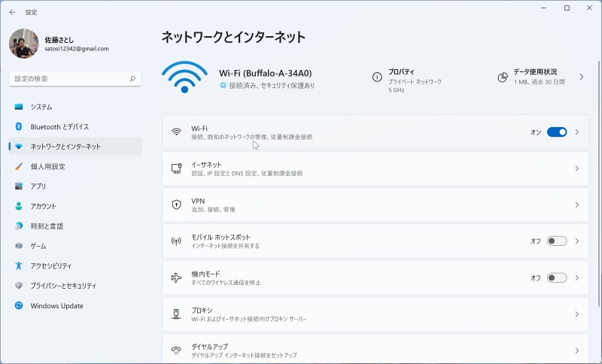Click the 機内モード airplane icon

[x=176, y=278]
